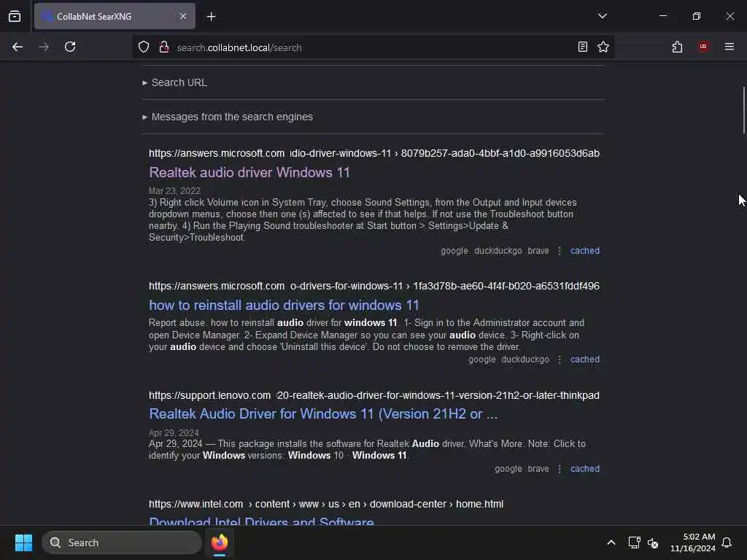Screen dimensions: 747x560
Task: Click the Mar 23, 2022 date text
Action: tap(174, 191)
